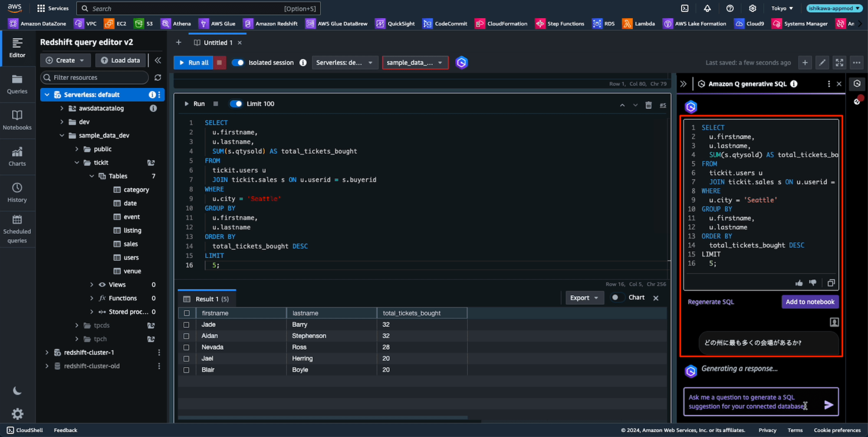Viewport: 868px width, 437px height.
Task: Delete the query cell with trash icon
Action: click(x=648, y=105)
